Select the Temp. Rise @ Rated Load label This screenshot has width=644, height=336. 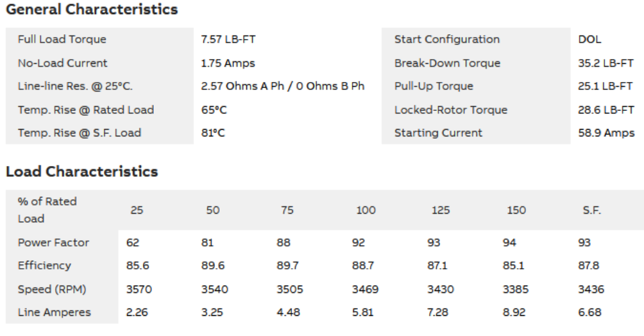tap(85, 110)
